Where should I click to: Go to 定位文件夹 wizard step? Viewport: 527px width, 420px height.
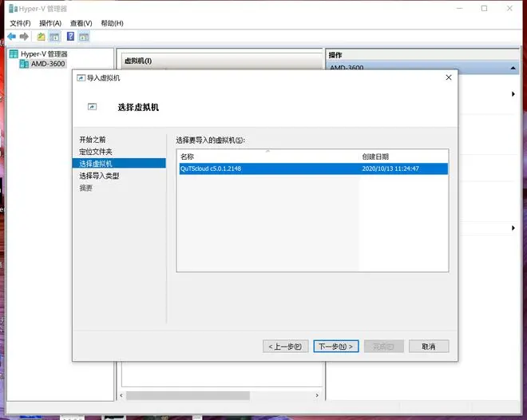tap(96, 152)
